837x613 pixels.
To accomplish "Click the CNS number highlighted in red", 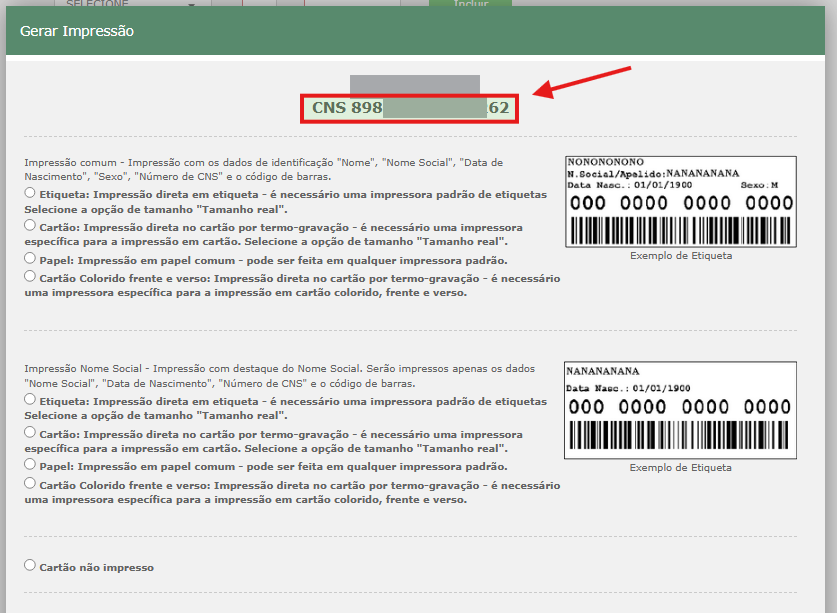I will (410, 108).
